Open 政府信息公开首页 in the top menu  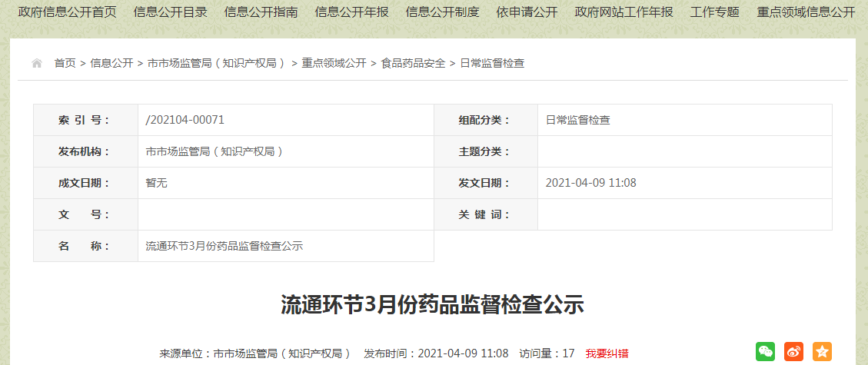point(68,12)
